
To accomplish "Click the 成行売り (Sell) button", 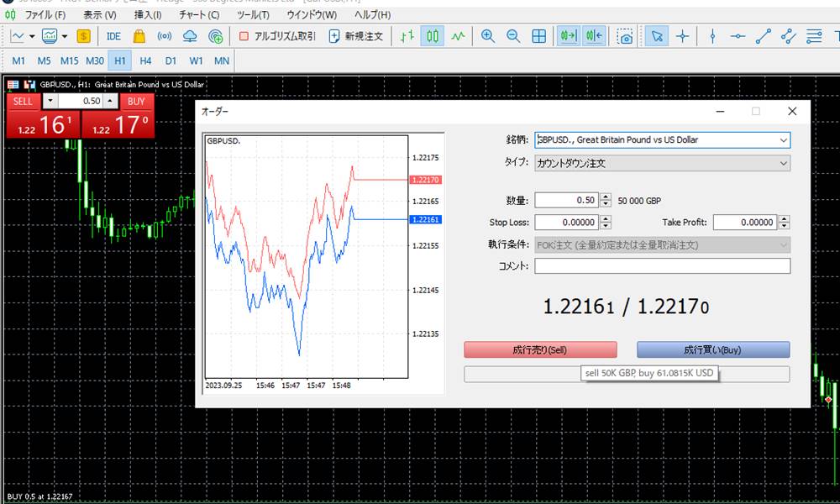I will (540, 350).
